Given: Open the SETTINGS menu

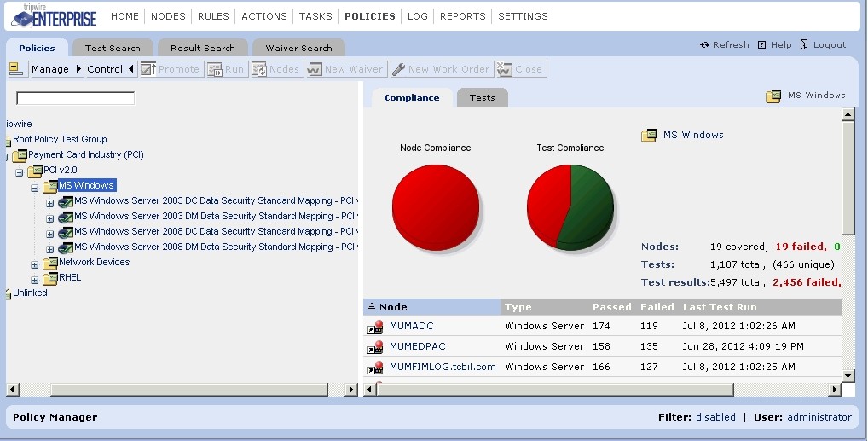Looking at the screenshot, I should 523,16.
